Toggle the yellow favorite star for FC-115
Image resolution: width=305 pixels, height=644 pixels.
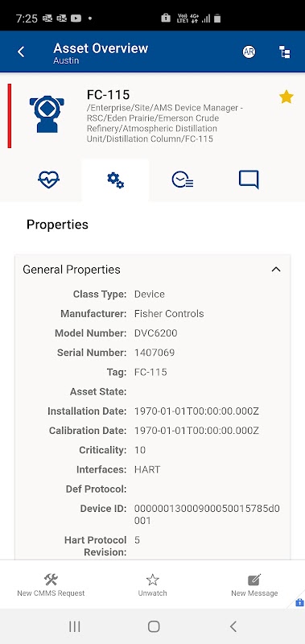[286, 97]
